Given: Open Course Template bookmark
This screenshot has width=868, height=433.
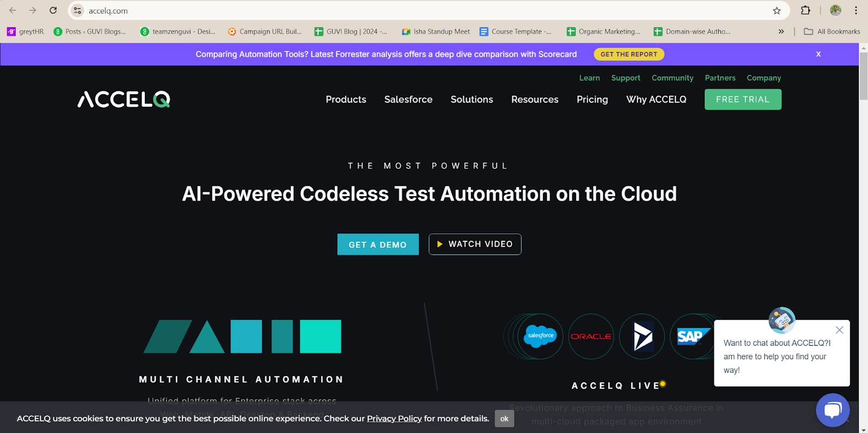Looking at the screenshot, I should [515, 31].
